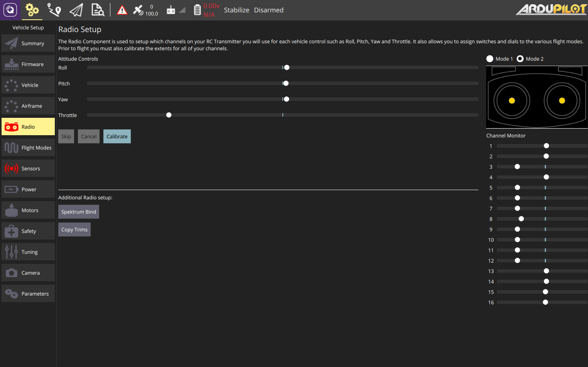Screen dimensions: 588x367
Task: Open the Vehicle setup page
Action: coord(28,85)
